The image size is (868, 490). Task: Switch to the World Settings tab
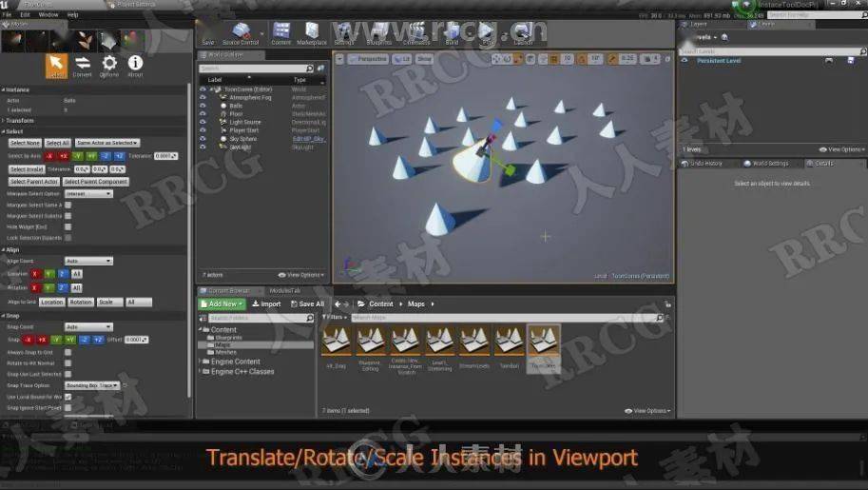pyautogui.click(x=766, y=164)
